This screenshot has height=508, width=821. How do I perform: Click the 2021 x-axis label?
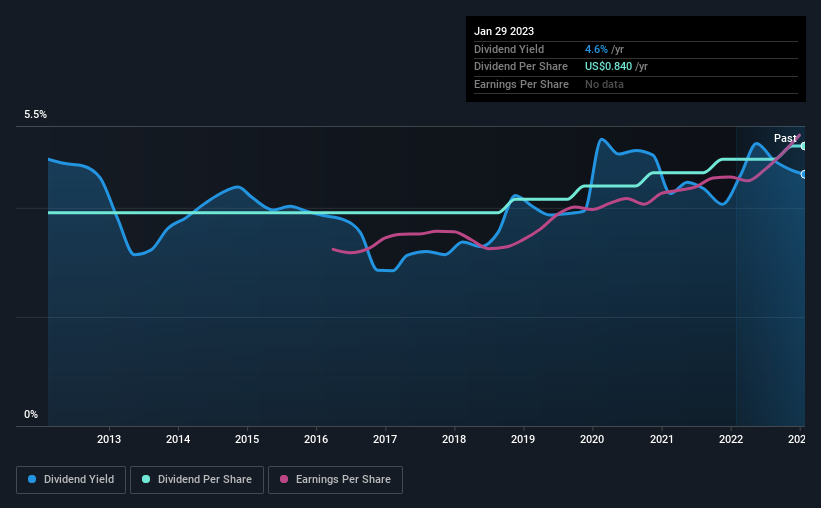(662, 439)
